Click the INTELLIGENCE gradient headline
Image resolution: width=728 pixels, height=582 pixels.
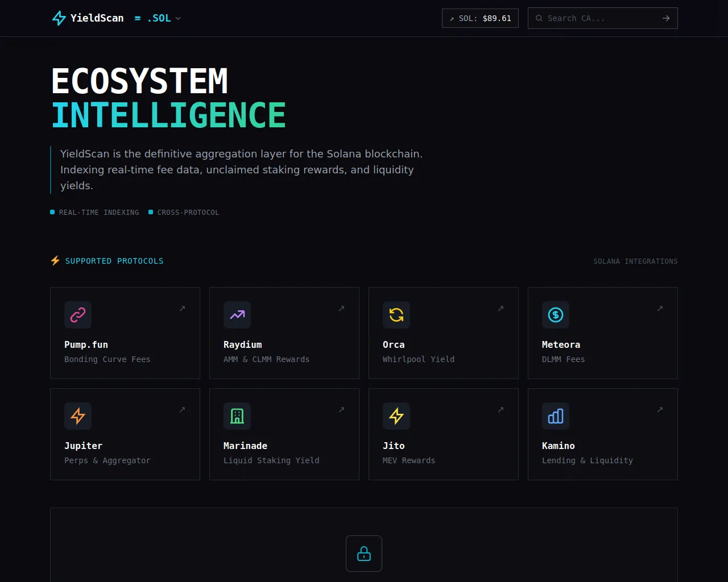point(168,115)
